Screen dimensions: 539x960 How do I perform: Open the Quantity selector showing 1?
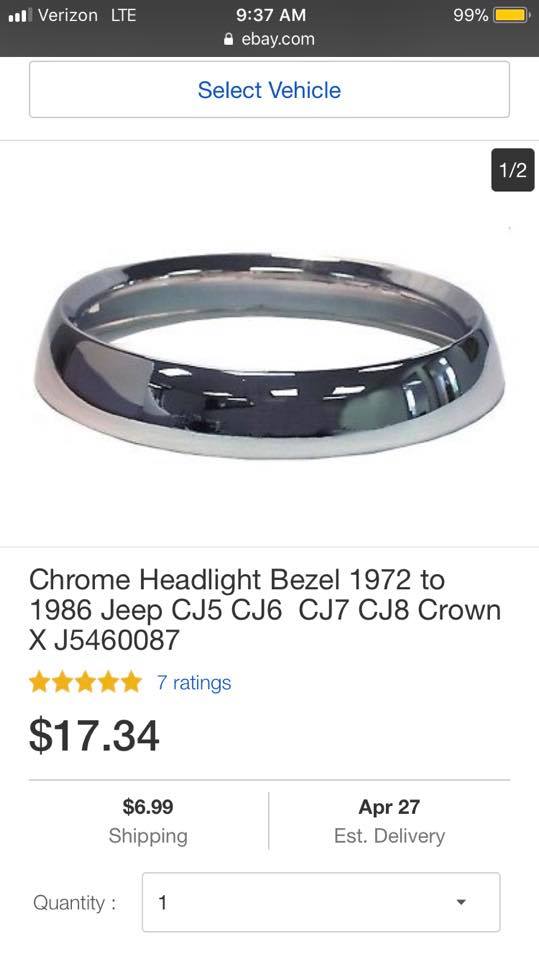tap(321, 902)
